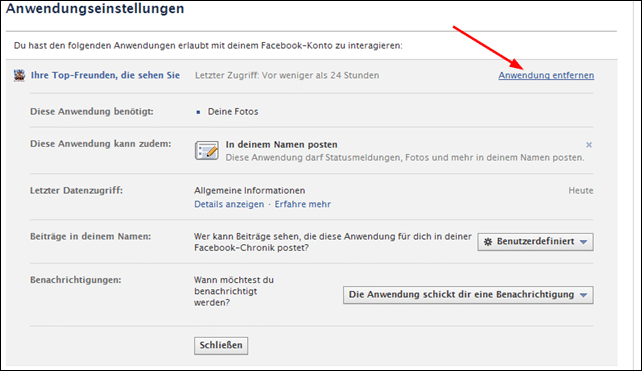Click the 'Heute' date label
Viewport: 642px width, 371px height.
[581, 190]
